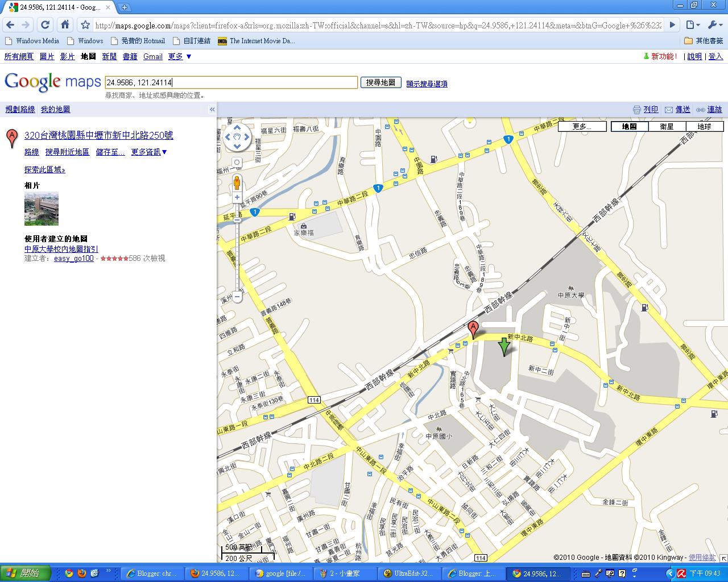
Task: Click the browser forward arrow
Action: pos(26,25)
